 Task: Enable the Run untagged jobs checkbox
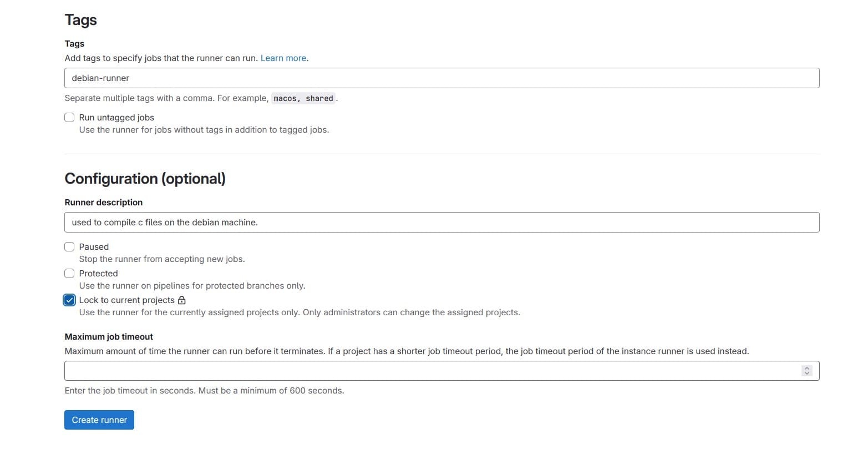(69, 117)
